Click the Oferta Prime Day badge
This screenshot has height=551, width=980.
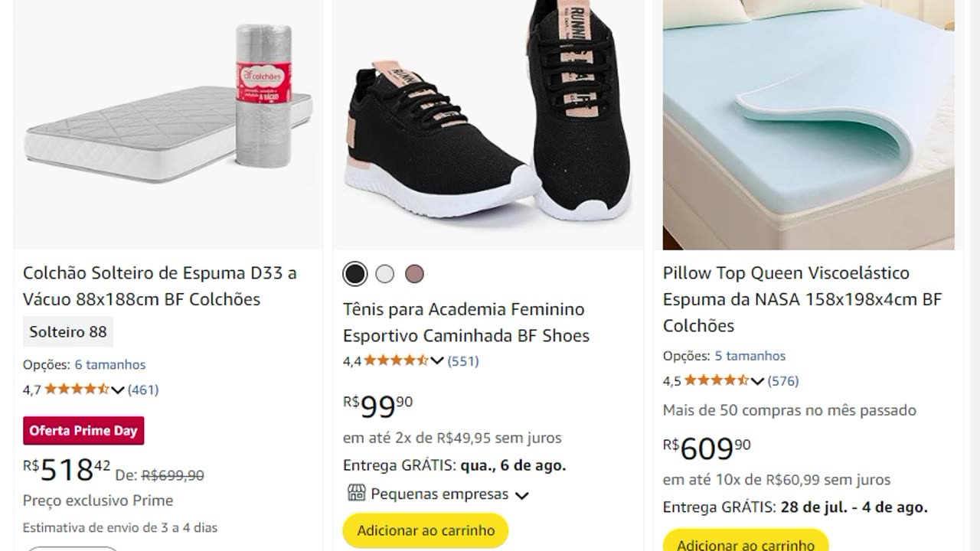pos(83,431)
